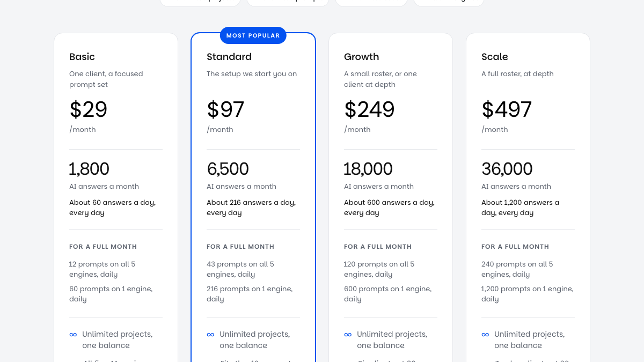Click 'Unlimited projects, one balance' in Basic card
The width and height of the screenshot is (644, 362).
click(x=118, y=340)
